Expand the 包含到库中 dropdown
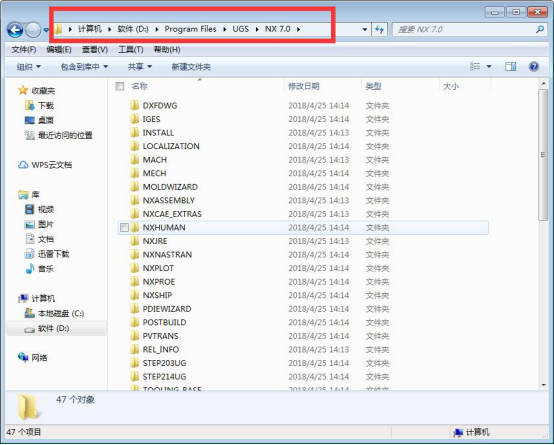This screenshot has height=445, width=554. [x=84, y=67]
